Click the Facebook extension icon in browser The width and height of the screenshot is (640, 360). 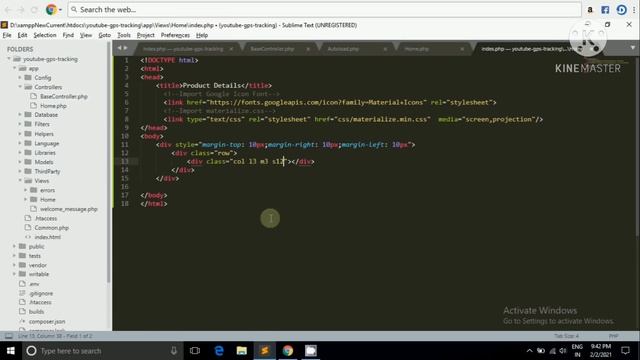click(605, 9)
